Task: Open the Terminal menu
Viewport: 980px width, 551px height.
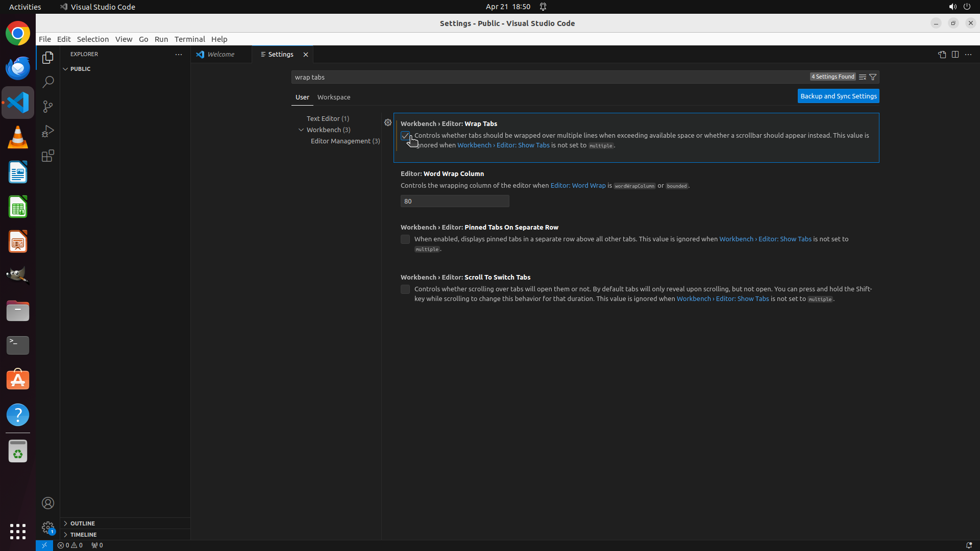Action: [189, 39]
